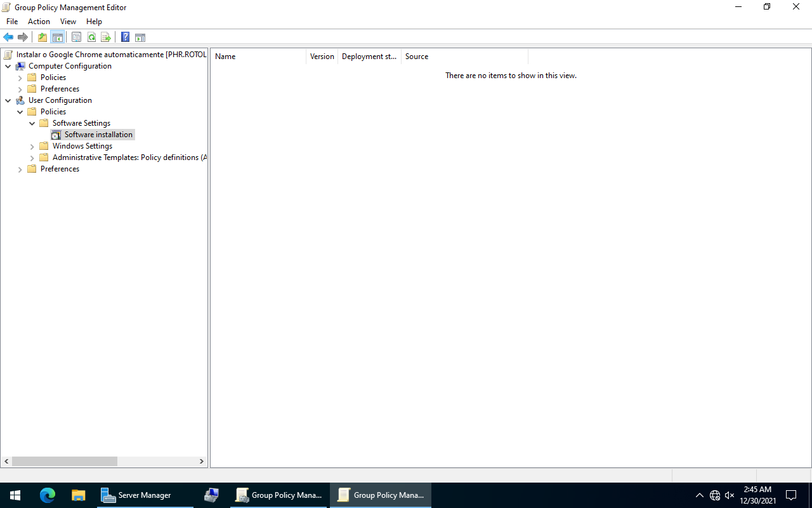
Task: Select the Software installation tree item
Action: 98,135
